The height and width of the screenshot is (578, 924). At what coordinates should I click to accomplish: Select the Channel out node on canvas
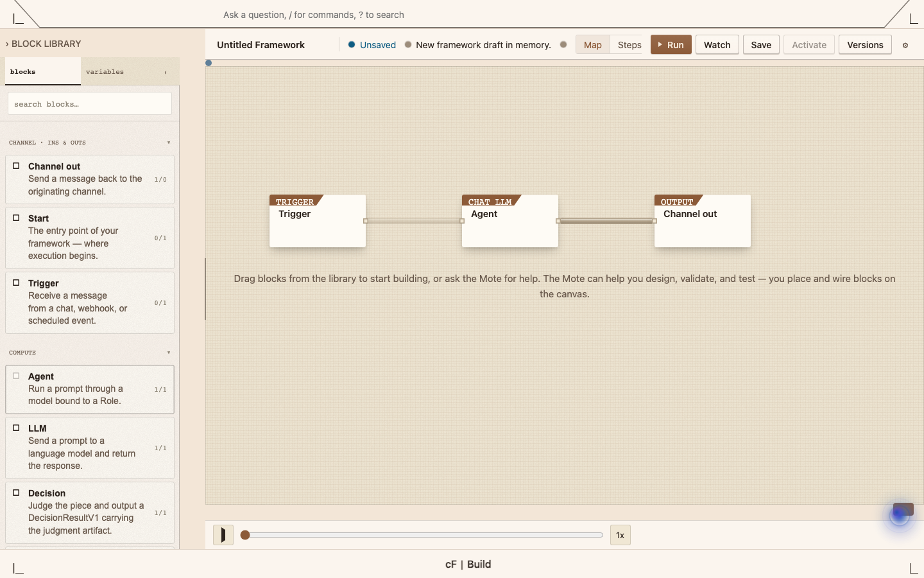point(703,221)
